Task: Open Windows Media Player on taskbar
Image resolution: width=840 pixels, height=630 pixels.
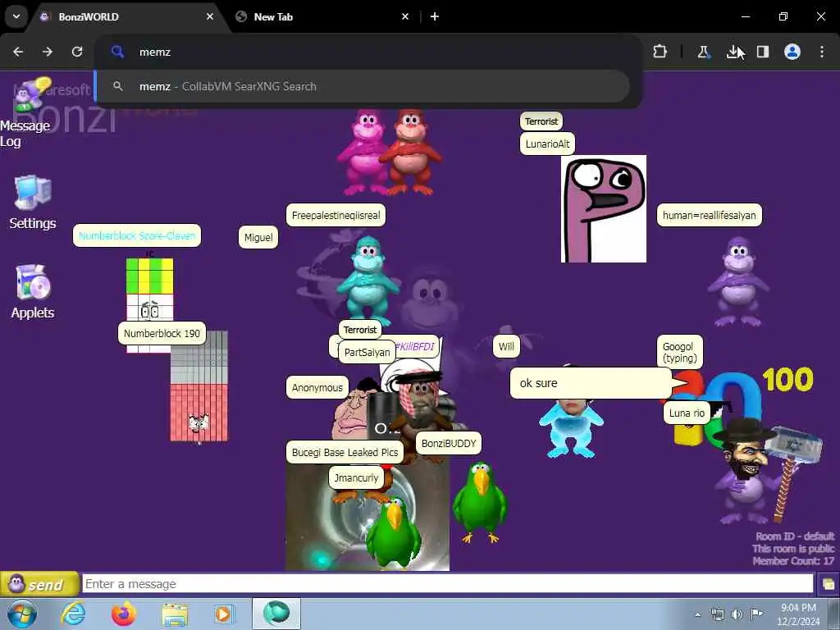Action: pyautogui.click(x=223, y=614)
